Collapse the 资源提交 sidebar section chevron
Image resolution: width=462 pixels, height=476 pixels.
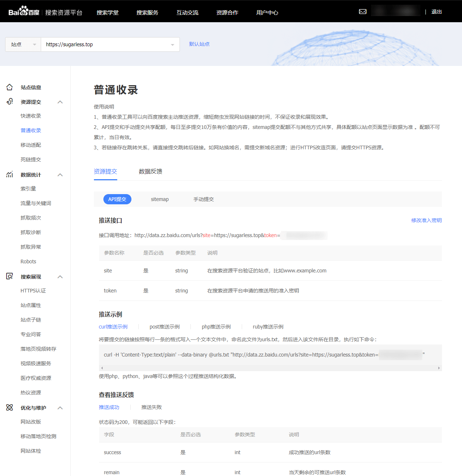click(60, 102)
